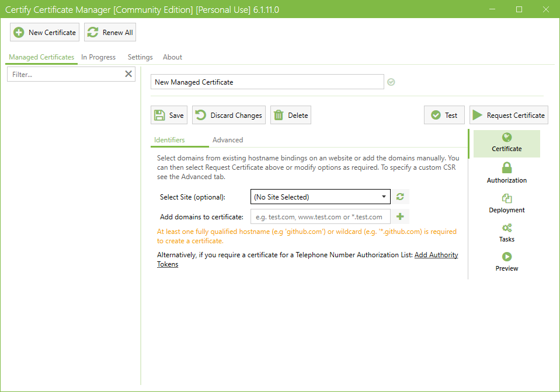Screen dimensions: 560x392
Task: Open the Add Authority Tokens link
Action: (x=436, y=255)
